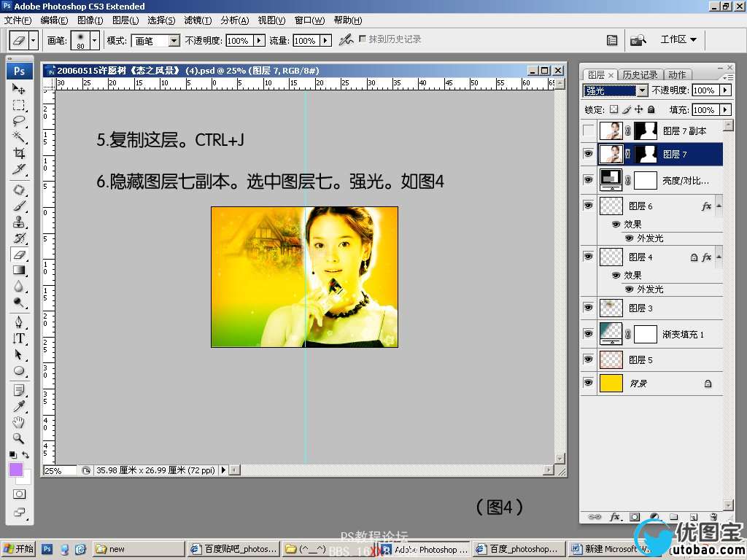Image resolution: width=747 pixels, height=560 pixels.
Task: Show layer 图层 7 副本
Action: [x=589, y=131]
